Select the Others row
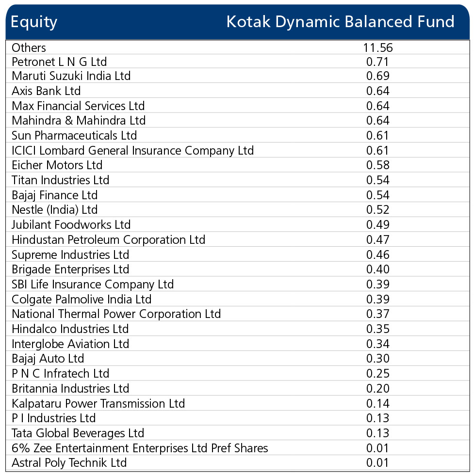474x476 pixels. [x=238, y=48]
